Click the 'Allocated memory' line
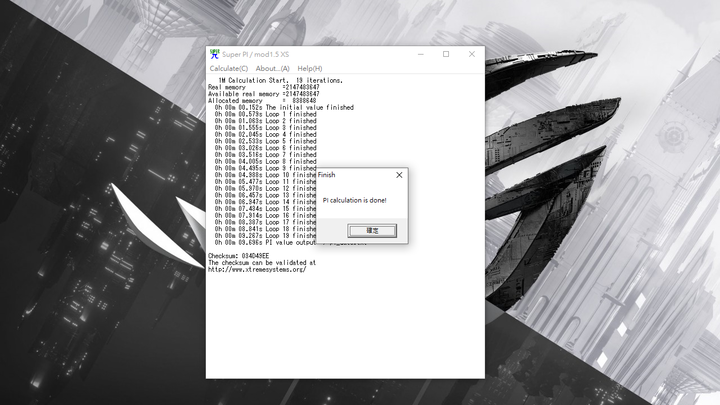Viewport: 720px width, 405px height. pyautogui.click(x=262, y=101)
